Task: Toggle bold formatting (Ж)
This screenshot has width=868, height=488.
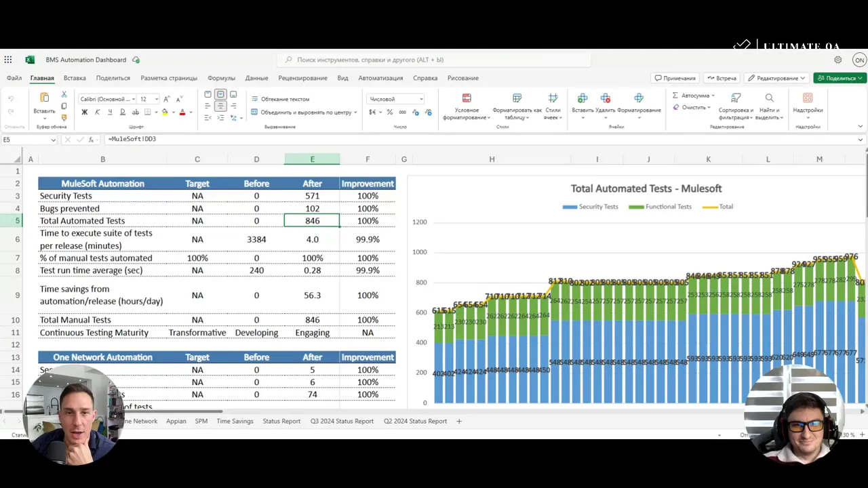Action: [x=84, y=113]
